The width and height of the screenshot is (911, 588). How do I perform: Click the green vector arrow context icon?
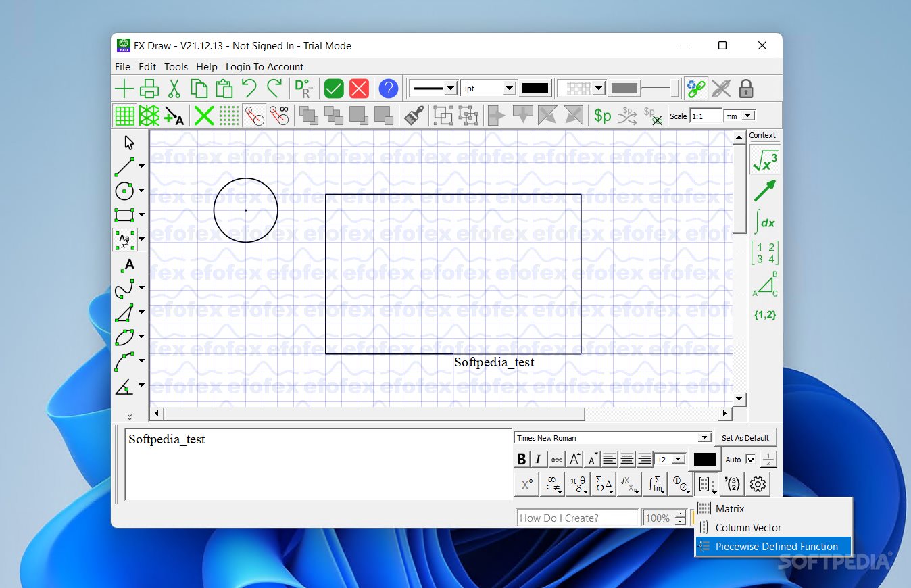[x=764, y=191]
